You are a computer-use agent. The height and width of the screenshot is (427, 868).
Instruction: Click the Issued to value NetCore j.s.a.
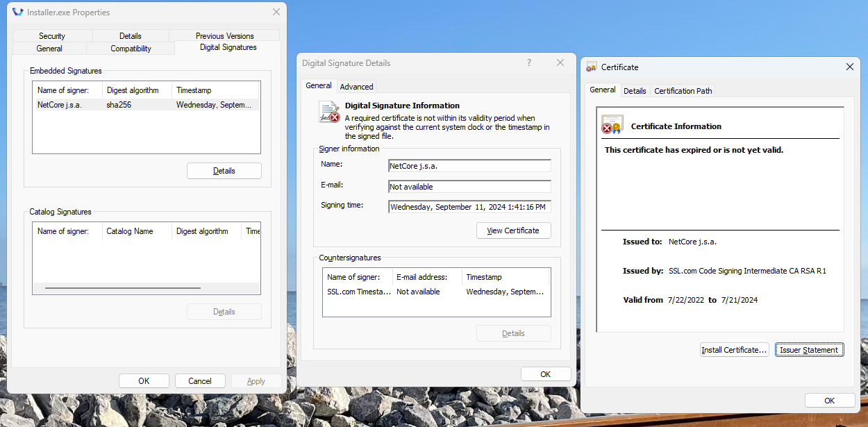[692, 242]
